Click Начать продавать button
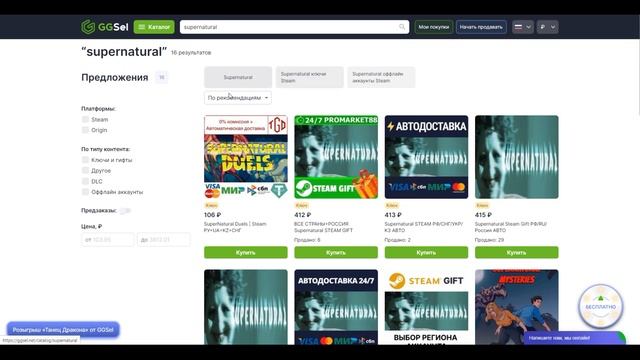This screenshot has width=640, height=360. tap(481, 27)
